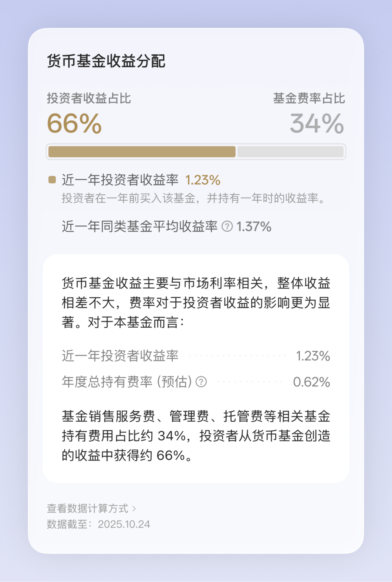Open the 查看数据计算方式 link
This screenshot has width=392, height=582.
point(87,508)
